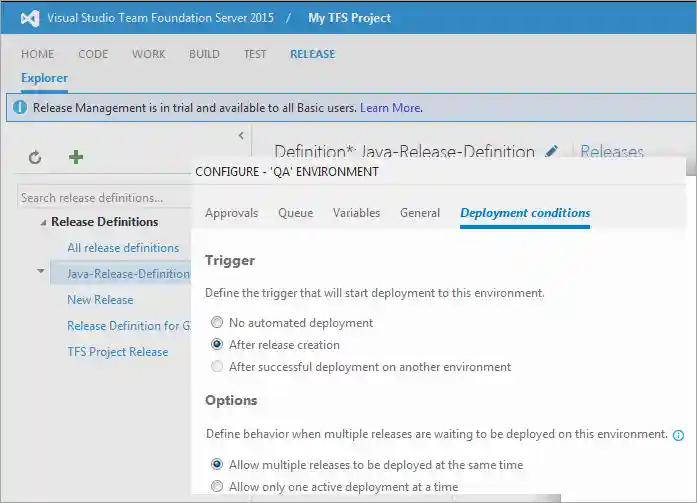
Task: Focus the Search release definitions box
Action: click(x=105, y=198)
